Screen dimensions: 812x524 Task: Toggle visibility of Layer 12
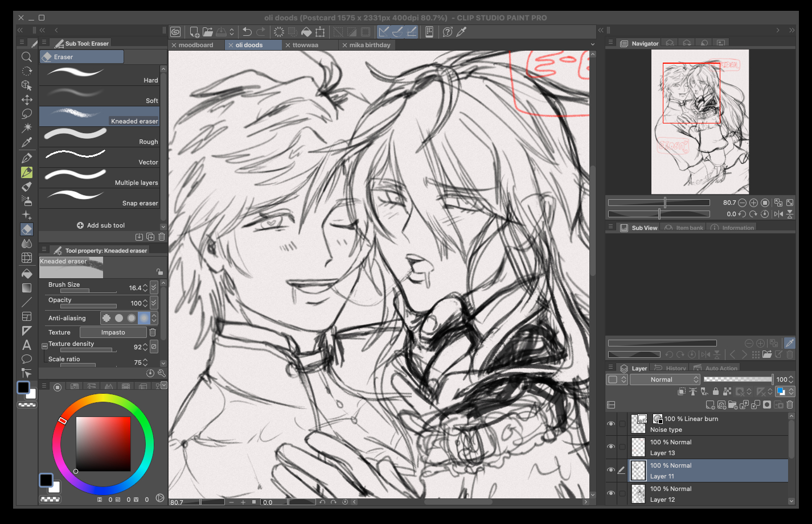pos(611,494)
